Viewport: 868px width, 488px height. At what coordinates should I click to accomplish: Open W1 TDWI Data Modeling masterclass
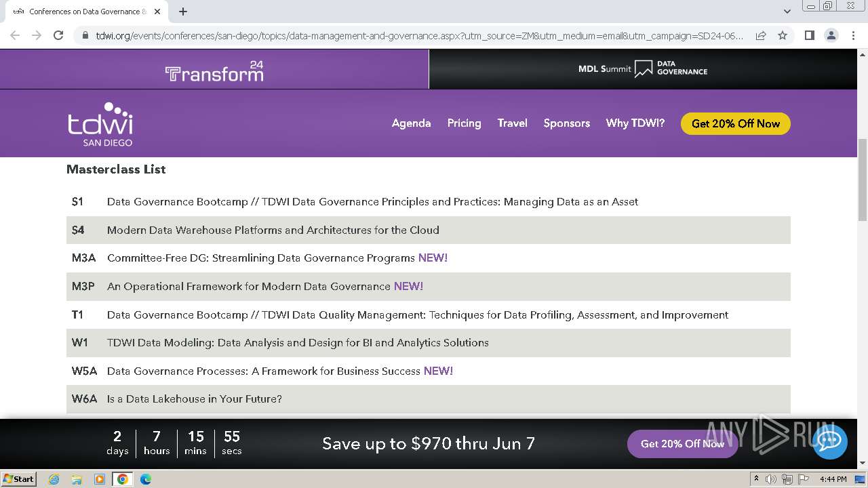298,343
